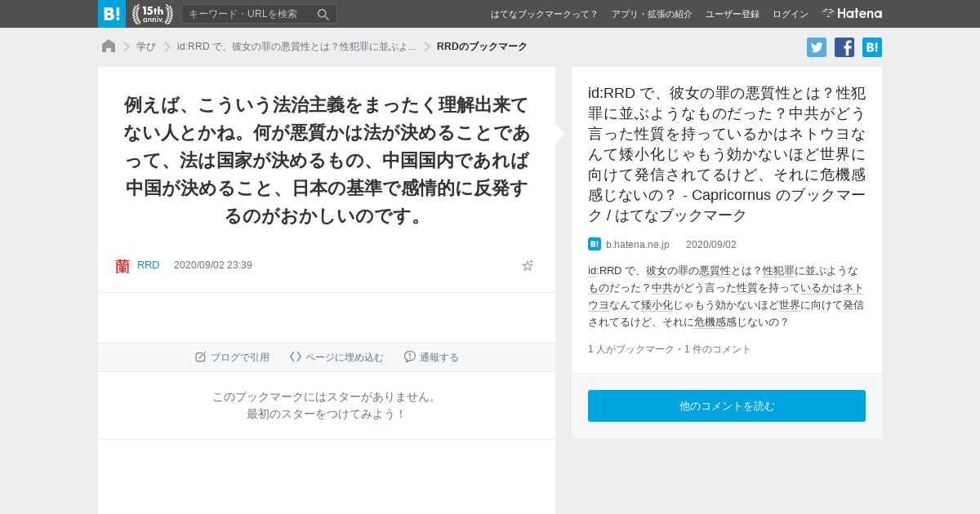Open RRD username link

click(148, 265)
